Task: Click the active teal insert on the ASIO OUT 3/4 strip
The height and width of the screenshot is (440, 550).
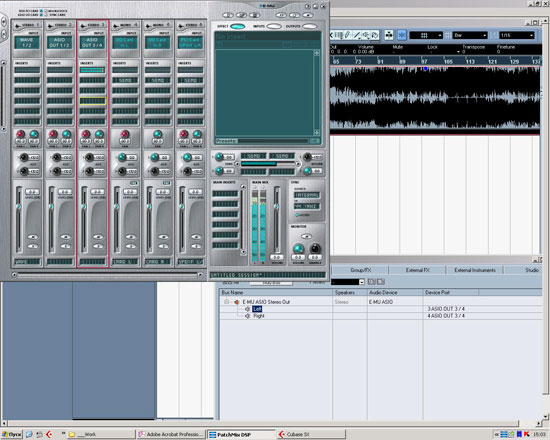Action: coord(92,70)
